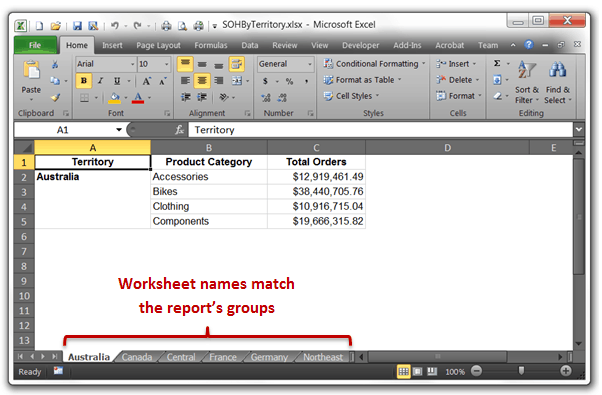
Task: Click the Merge & Center icon
Action: point(237,81)
